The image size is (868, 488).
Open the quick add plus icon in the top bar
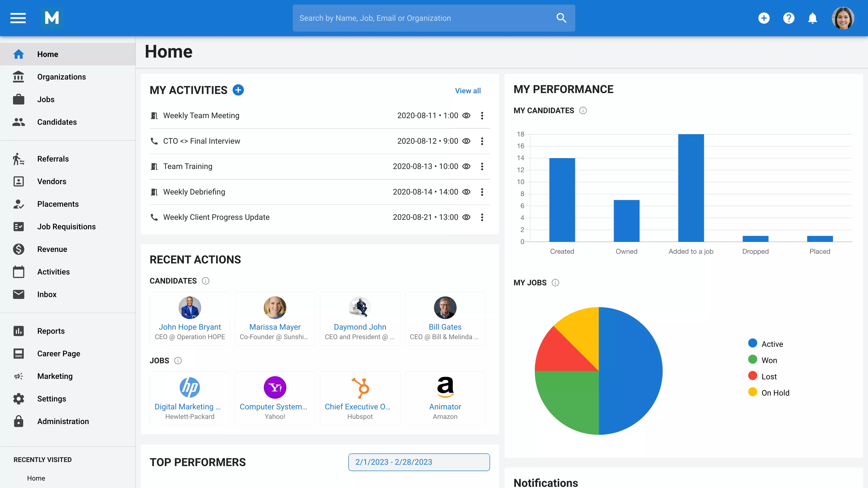pyautogui.click(x=764, y=18)
